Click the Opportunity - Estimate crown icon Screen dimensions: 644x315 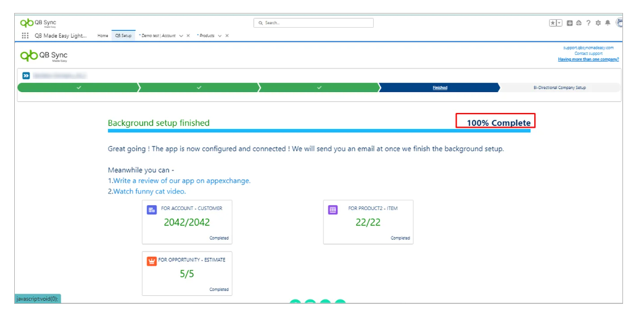151,261
